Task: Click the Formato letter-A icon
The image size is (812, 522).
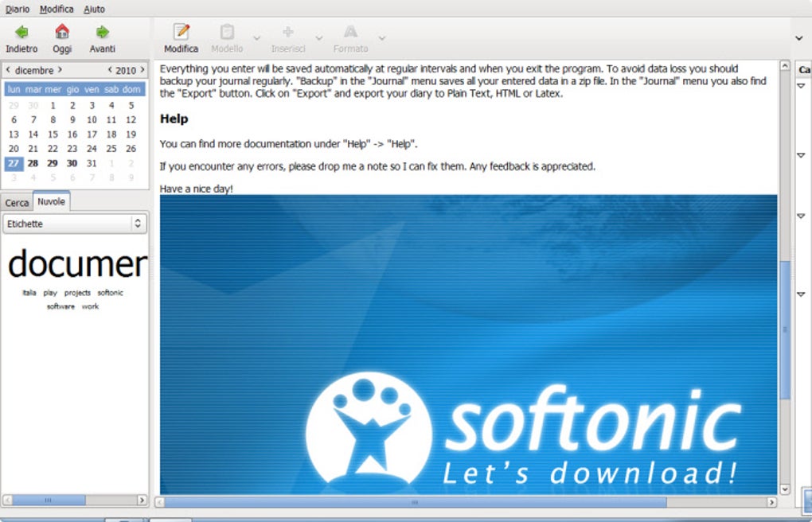Action: tap(350, 33)
